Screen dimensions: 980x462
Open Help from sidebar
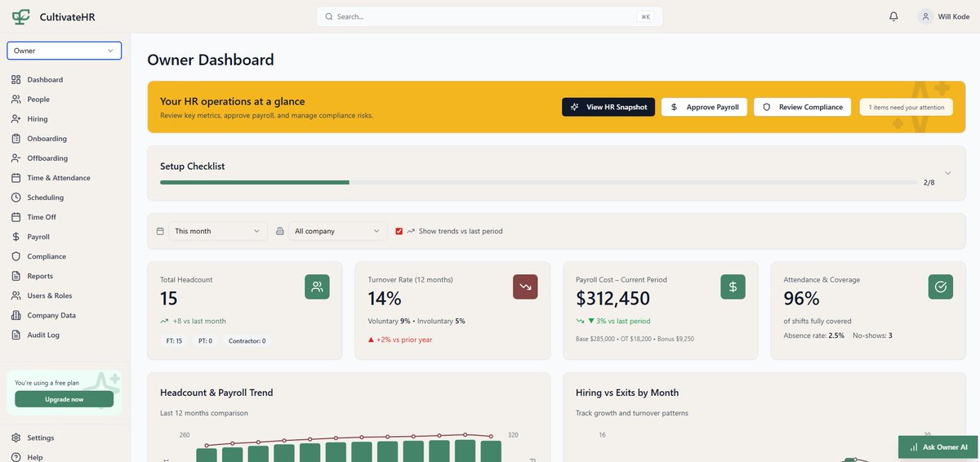[x=35, y=457]
